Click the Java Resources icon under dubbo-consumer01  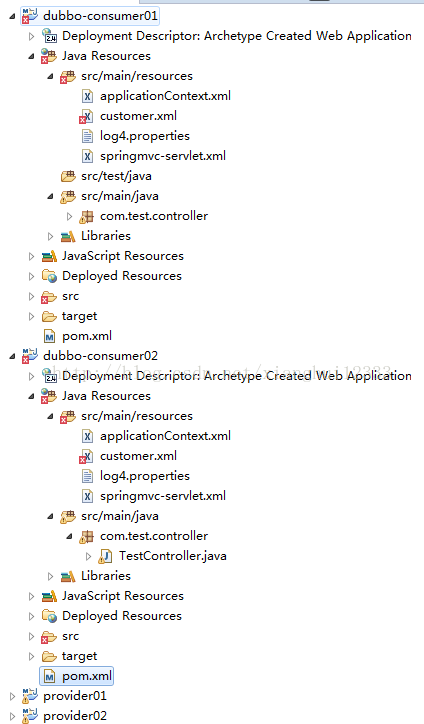click(48, 56)
